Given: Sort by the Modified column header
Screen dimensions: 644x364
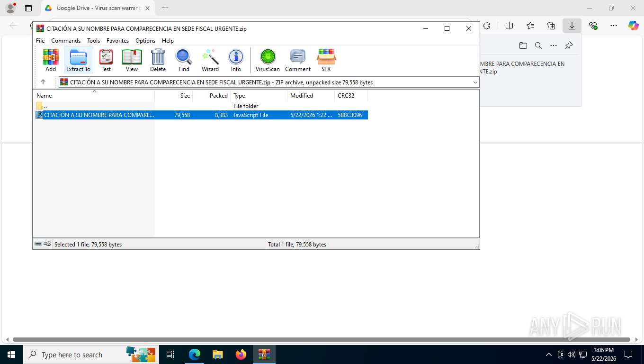Looking at the screenshot, I should (311, 96).
